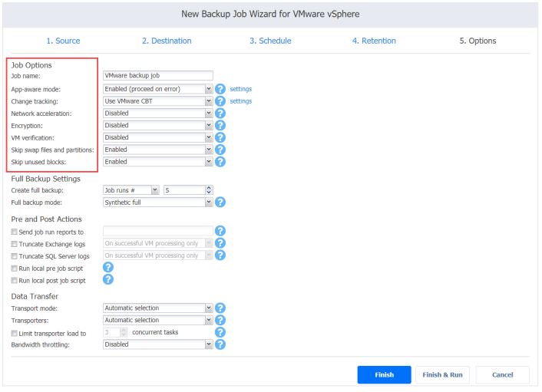Open disabled SQL Server logs processing dropdown

click(157, 255)
